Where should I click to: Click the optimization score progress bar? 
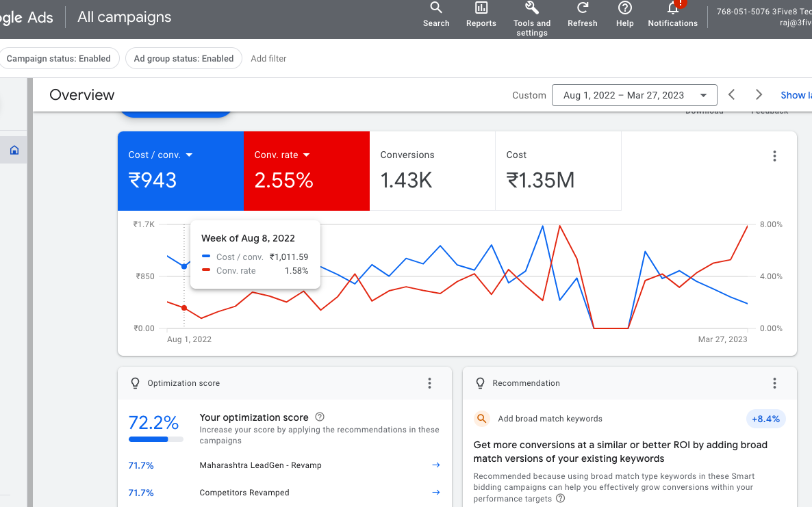[156, 439]
